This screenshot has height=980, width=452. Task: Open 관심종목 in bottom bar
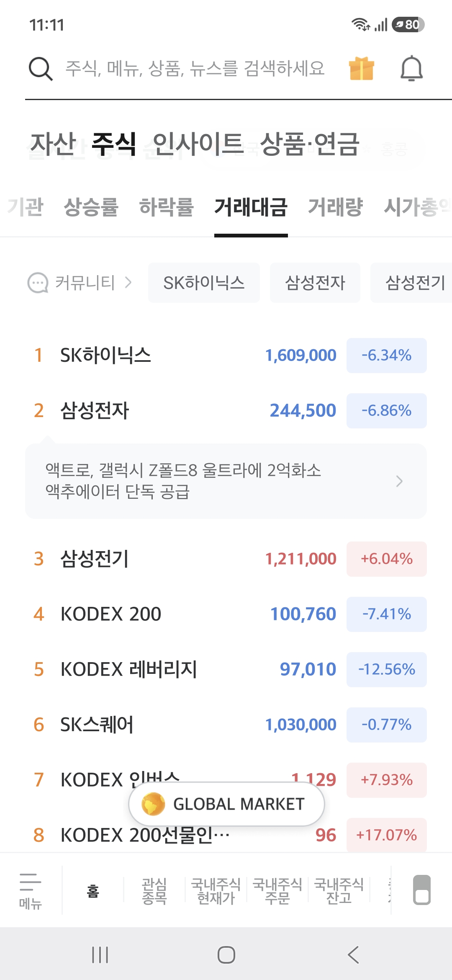click(154, 891)
